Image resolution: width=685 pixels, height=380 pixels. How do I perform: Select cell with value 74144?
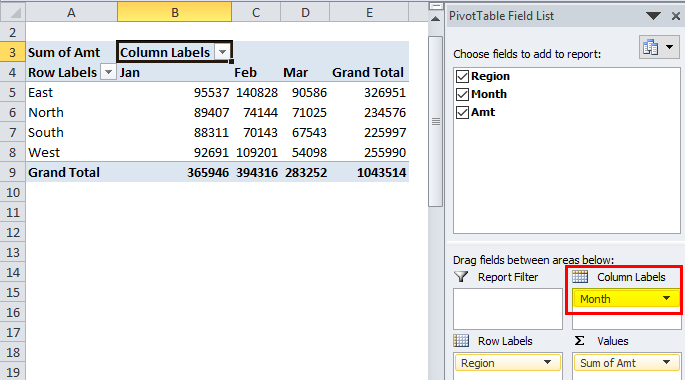point(256,113)
